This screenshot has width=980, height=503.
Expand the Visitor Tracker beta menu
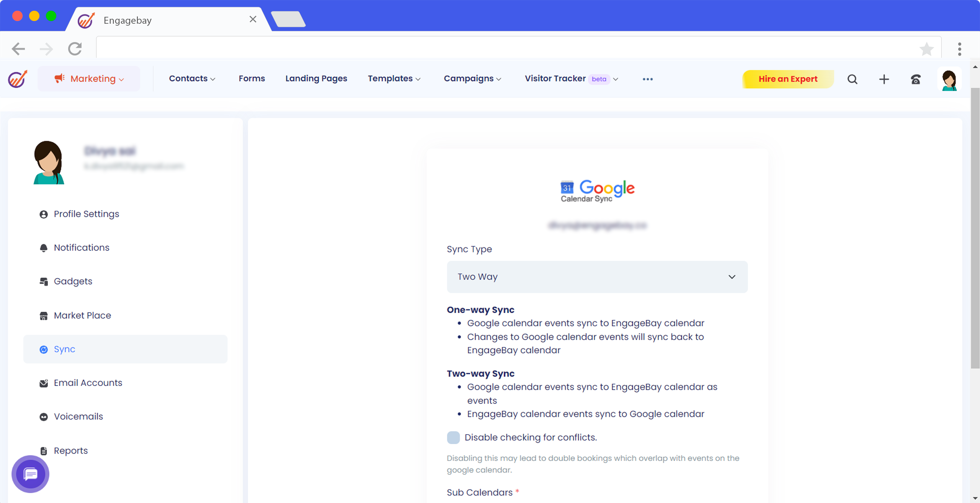(x=572, y=78)
